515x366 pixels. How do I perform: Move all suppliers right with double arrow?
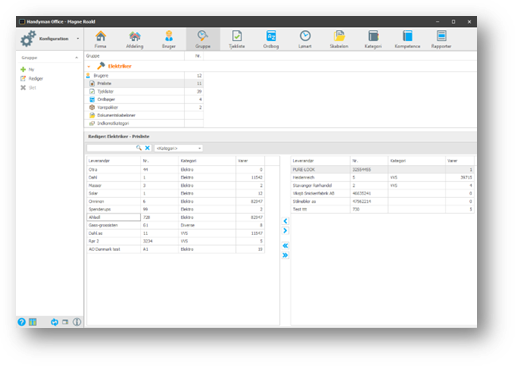pos(285,255)
